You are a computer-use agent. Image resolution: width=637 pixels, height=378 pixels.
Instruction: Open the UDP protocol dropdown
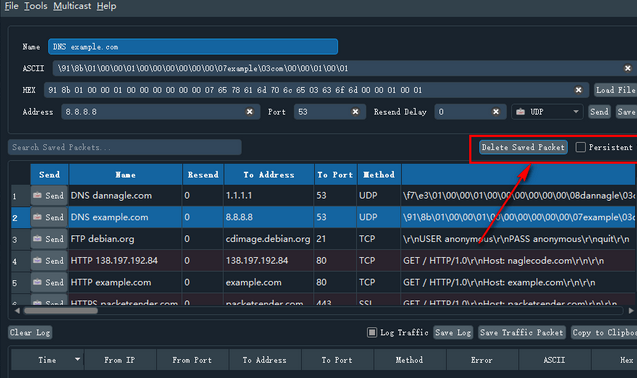[547, 112]
